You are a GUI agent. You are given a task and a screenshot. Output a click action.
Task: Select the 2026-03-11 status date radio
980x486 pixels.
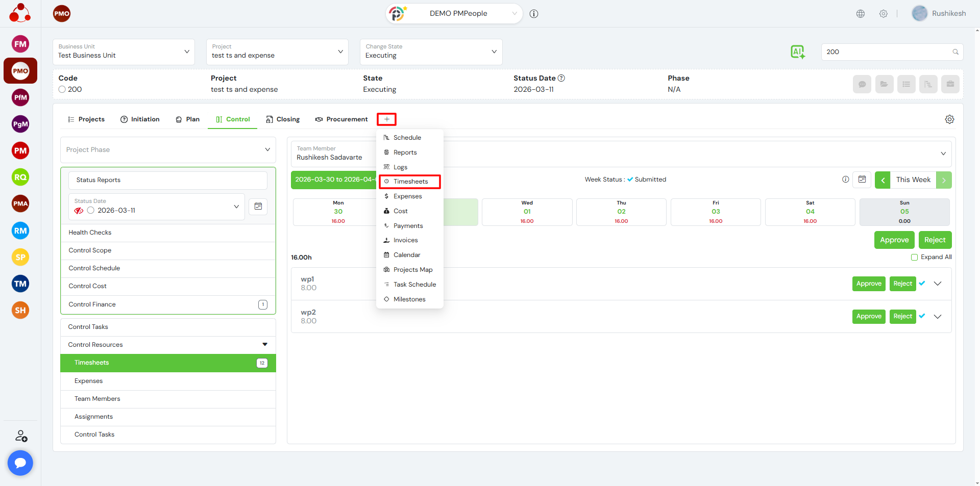(x=91, y=211)
